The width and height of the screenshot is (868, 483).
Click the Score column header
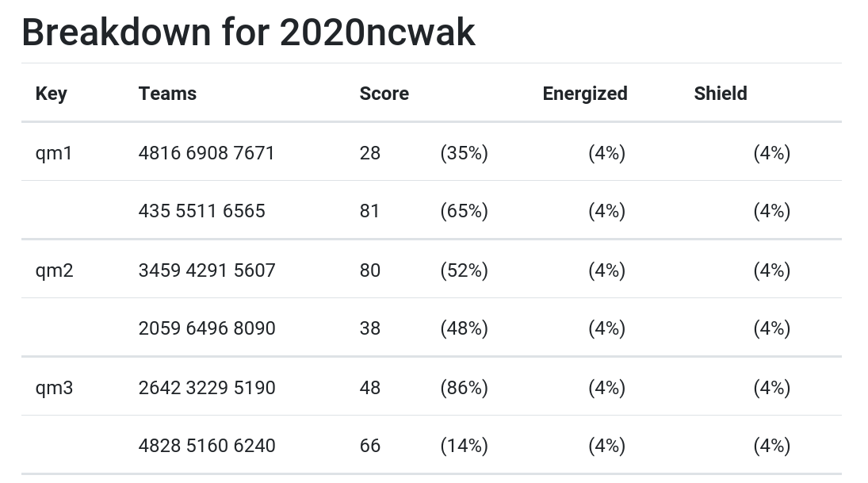coord(384,94)
